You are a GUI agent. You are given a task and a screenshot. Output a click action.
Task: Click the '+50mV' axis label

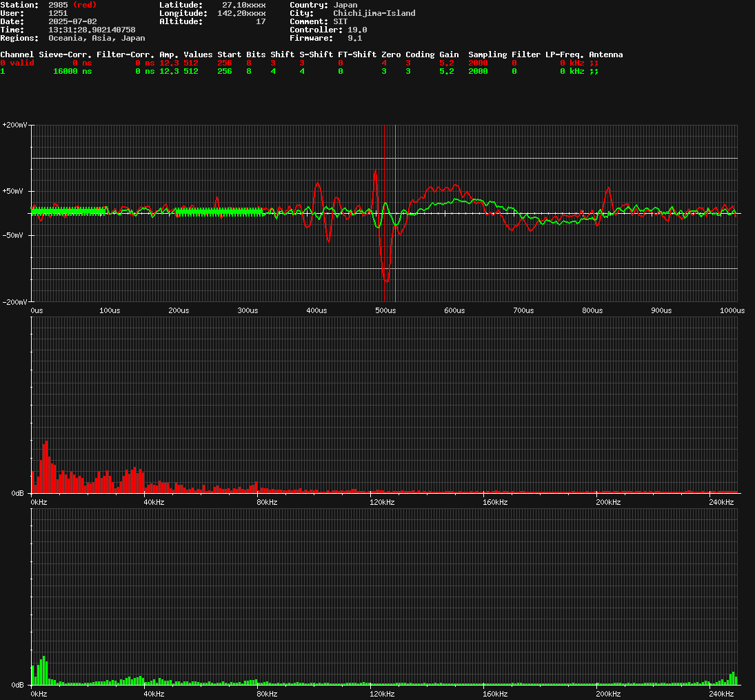tap(12, 191)
